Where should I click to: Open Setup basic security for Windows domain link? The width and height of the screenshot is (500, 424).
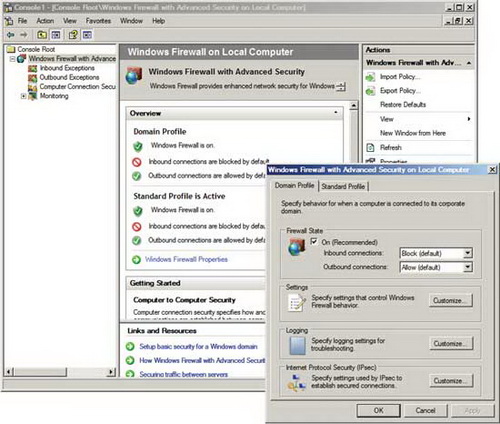tap(198, 347)
